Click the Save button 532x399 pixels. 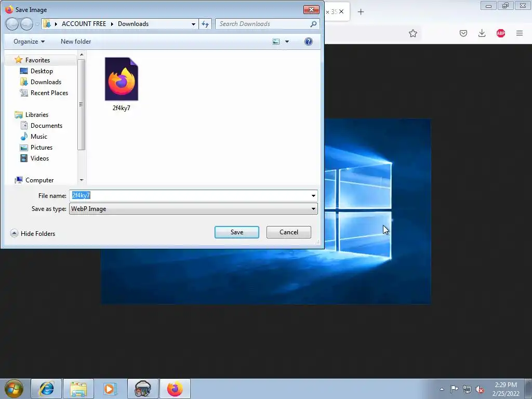coord(236,232)
